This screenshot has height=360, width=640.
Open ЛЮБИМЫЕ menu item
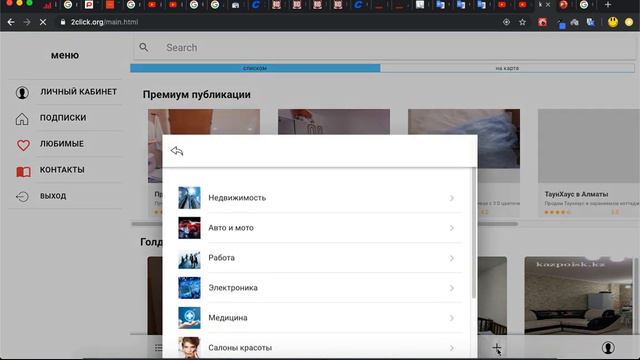pos(62,144)
